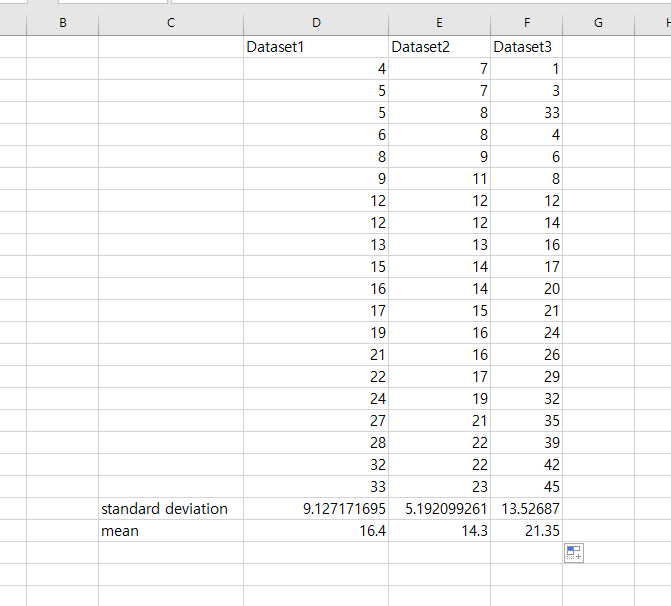The width and height of the screenshot is (671, 606).
Task: Click the Dataset1 header cell
Action: point(316,47)
